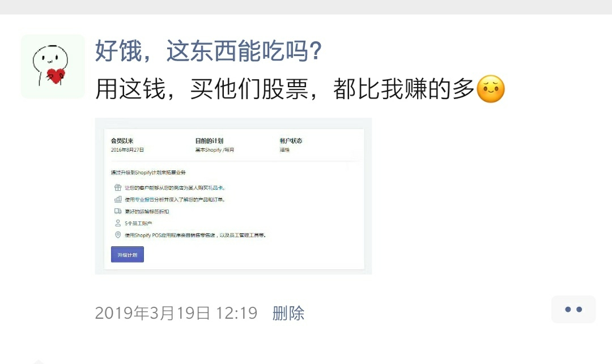Delete the post via 删除 link
612x364 pixels.
click(x=288, y=313)
